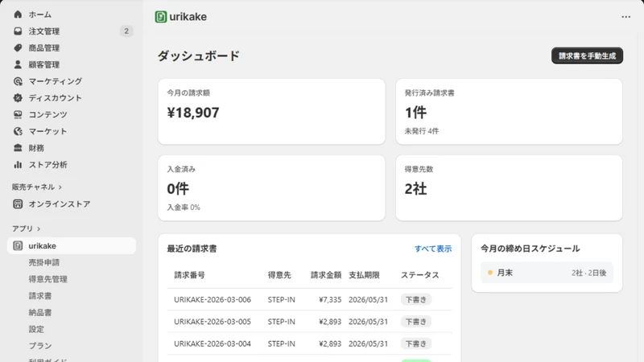This screenshot has width=644, height=362.
Task: Click the 下書き status of invoice 006
Action: coord(416,299)
